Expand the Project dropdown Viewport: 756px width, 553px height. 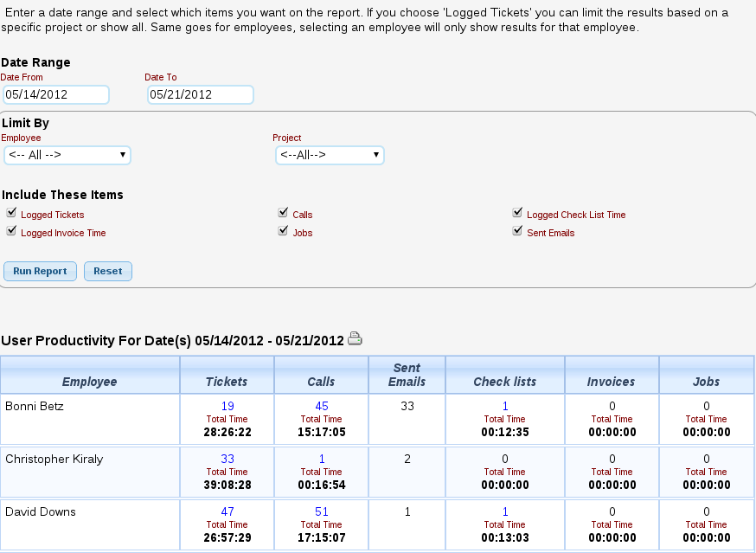tap(330, 155)
